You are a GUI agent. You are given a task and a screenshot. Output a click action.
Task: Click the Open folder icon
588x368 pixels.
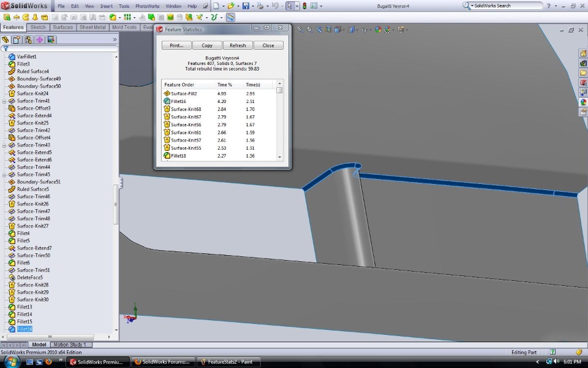click(231, 6)
